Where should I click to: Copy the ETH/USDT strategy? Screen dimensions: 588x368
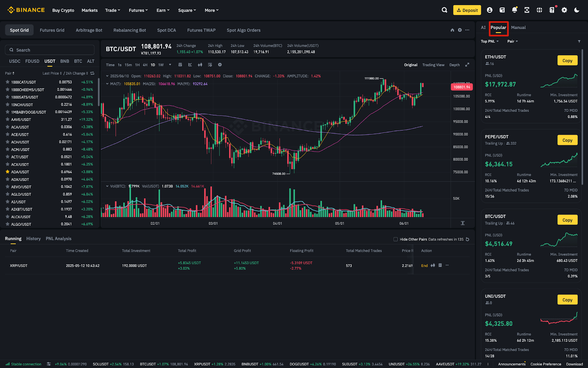[567, 60]
